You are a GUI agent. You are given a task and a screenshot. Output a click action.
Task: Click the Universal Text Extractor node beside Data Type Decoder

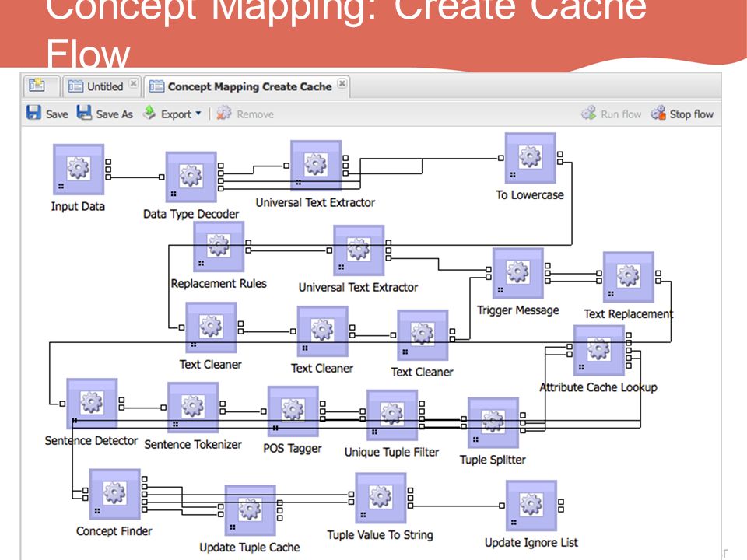pos(316,165)
